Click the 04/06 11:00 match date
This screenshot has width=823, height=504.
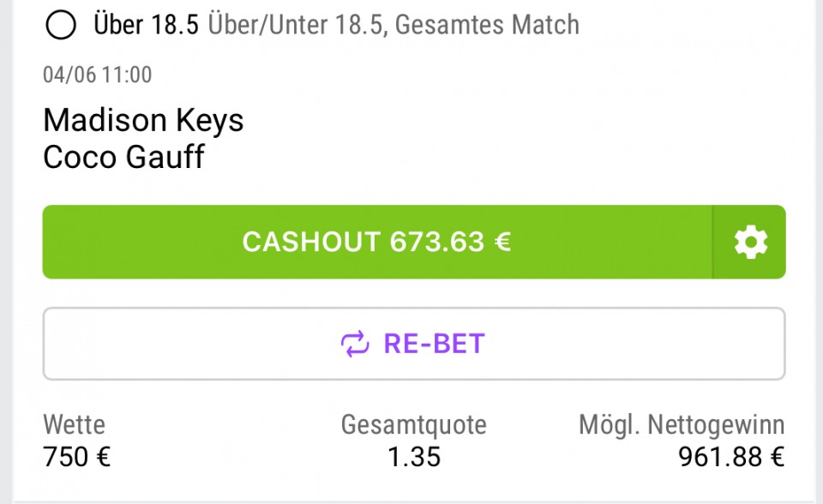[98, 75]
